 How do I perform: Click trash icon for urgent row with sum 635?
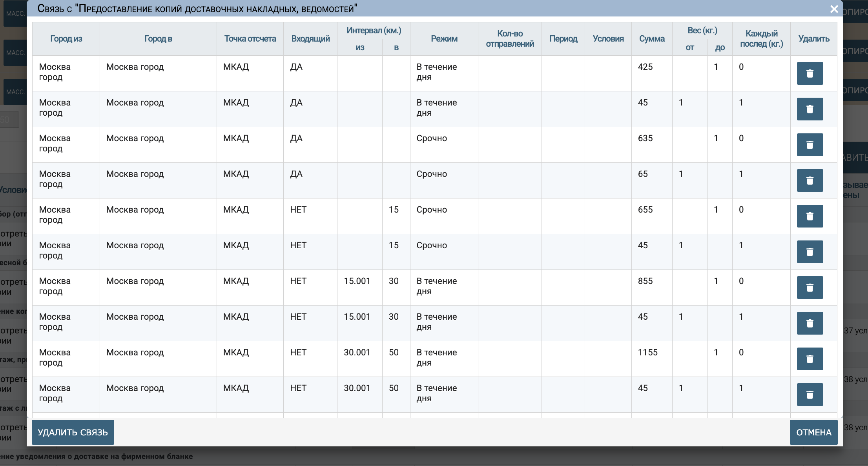pos(810,145)
